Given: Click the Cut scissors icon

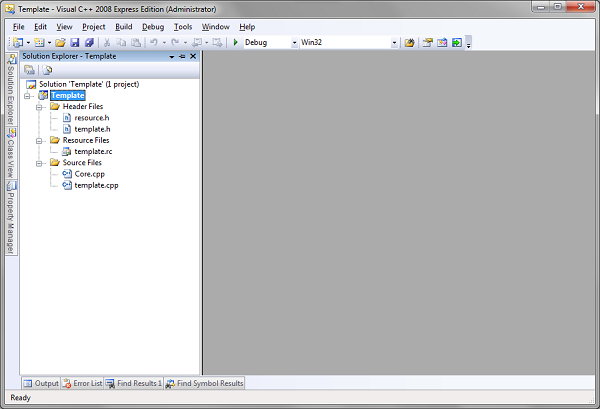Looking at the screenshot, I should pyautogui.click(x=107, y=42).
